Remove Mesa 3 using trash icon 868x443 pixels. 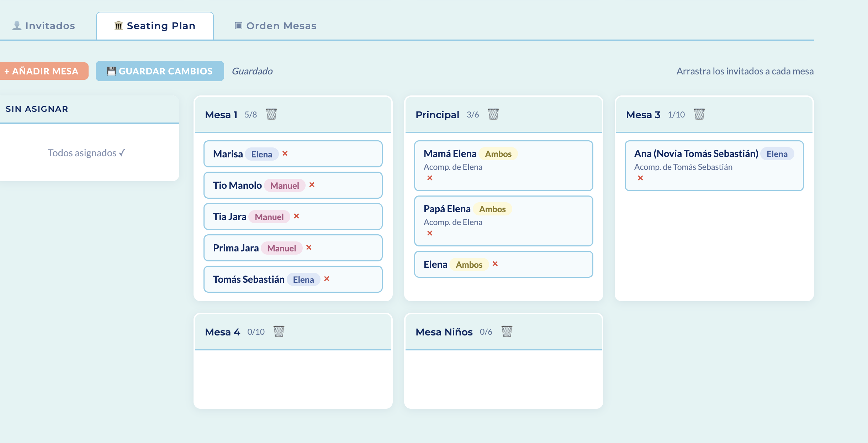699,114
